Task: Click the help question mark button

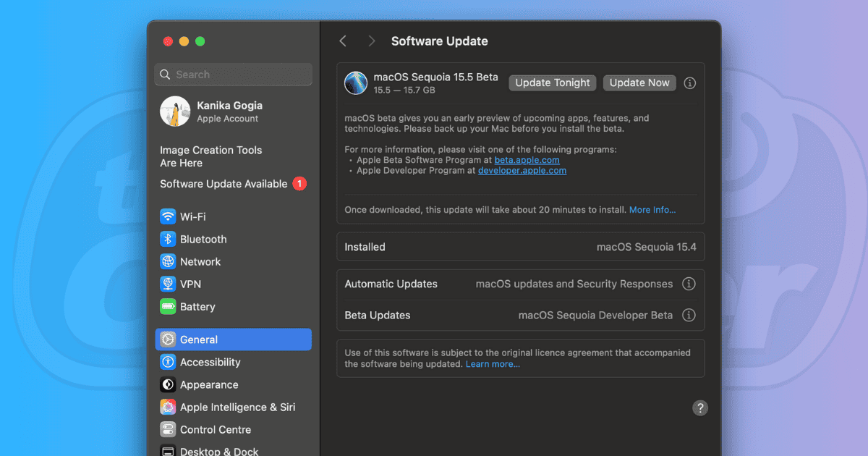Action: [x=699, y=408]
